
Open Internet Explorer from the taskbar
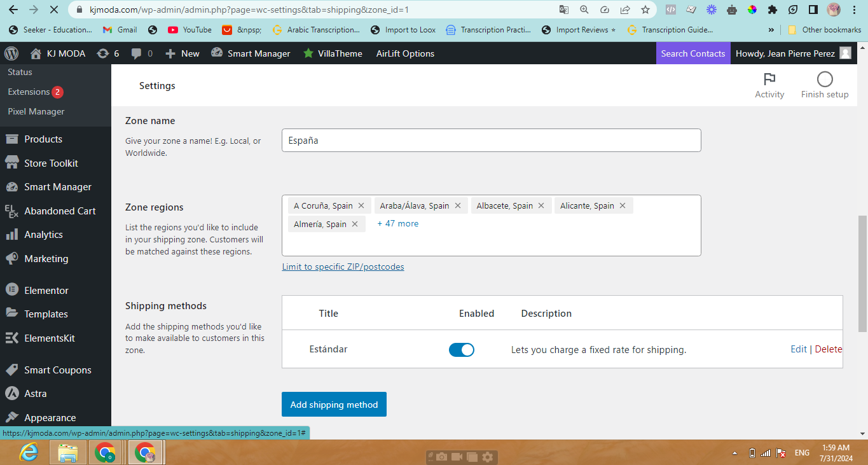point(29,453)
